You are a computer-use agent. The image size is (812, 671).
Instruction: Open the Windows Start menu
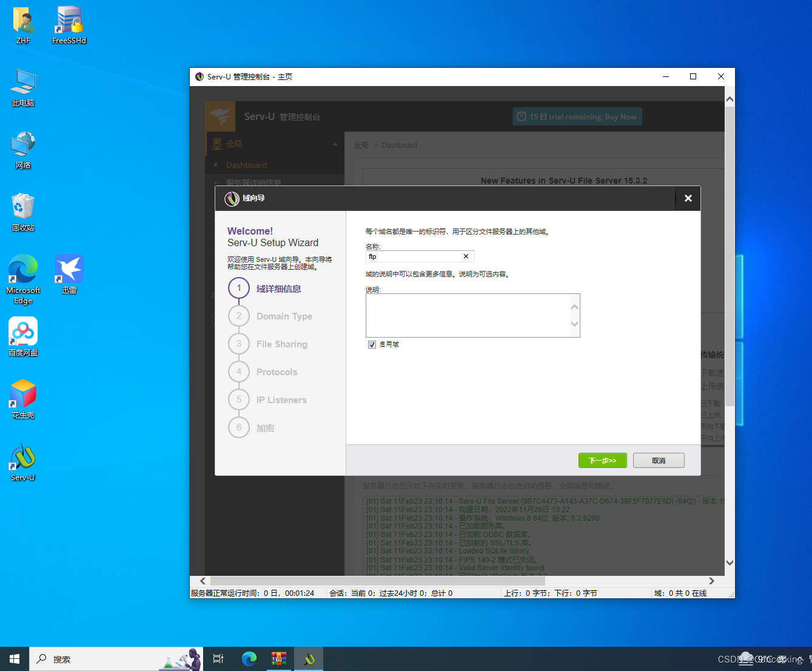point(15,659)
